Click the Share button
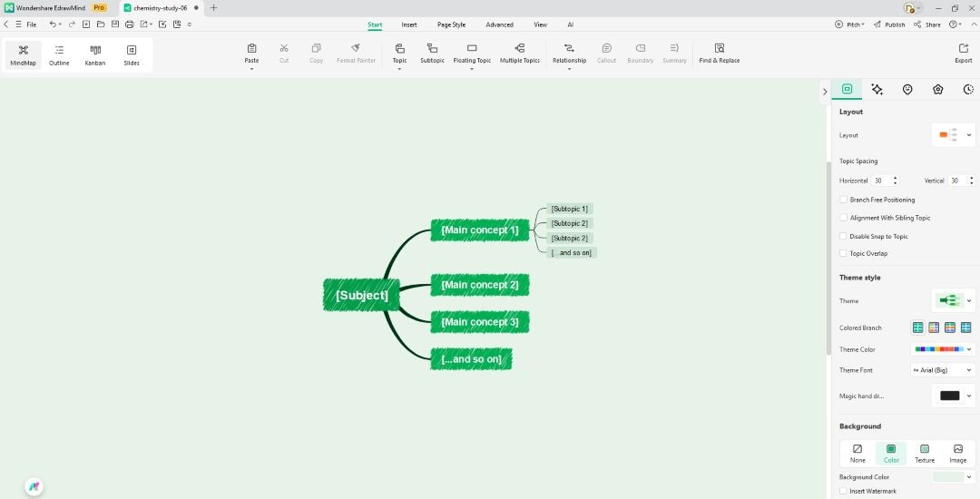This screenshot has width=980, height=499. point(926,24)
